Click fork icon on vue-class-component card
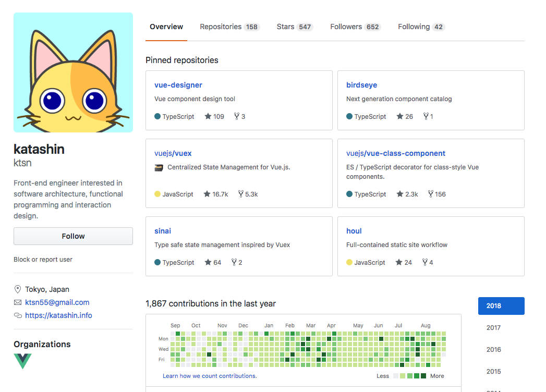Viewport: 546px width, 392px height. pyautogui.click(x=431, y=194)
